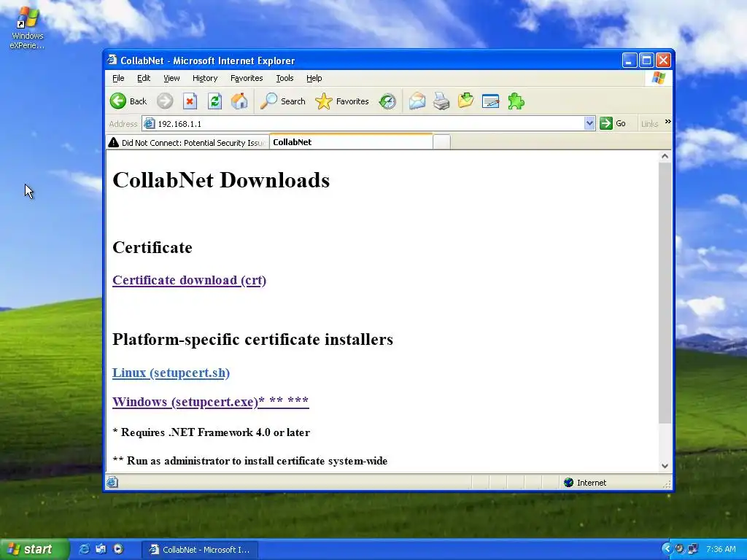Click folder with green arrow toolbar icon

click(x=466, y=101)
